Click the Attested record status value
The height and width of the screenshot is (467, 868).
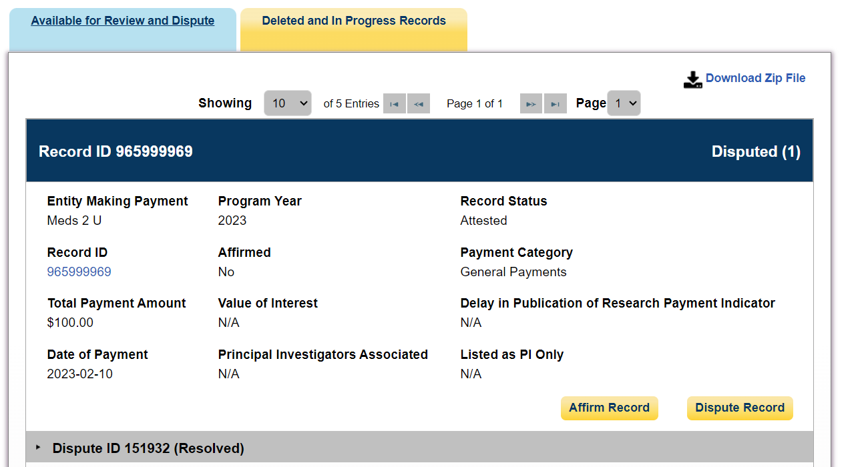(x=483, y=221)
